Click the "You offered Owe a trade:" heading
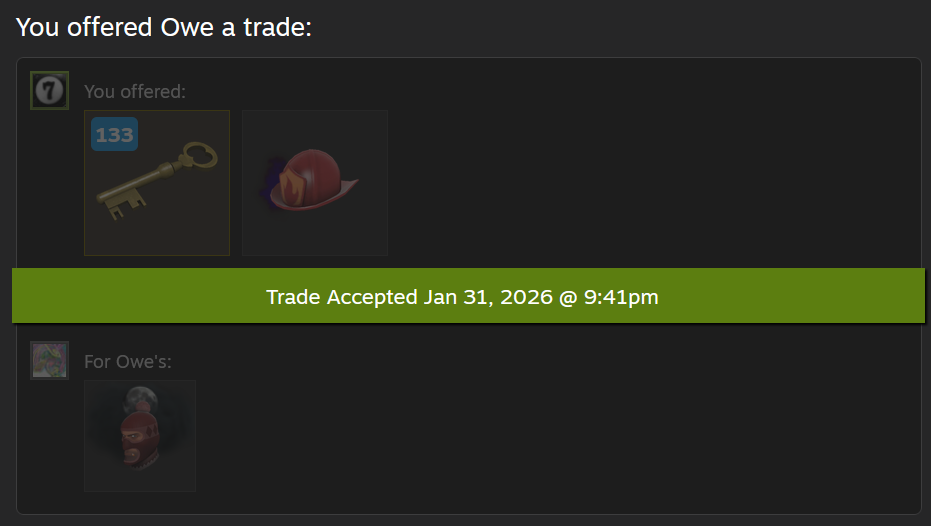This screenshot has width=931, height=526. click(164, 27)
